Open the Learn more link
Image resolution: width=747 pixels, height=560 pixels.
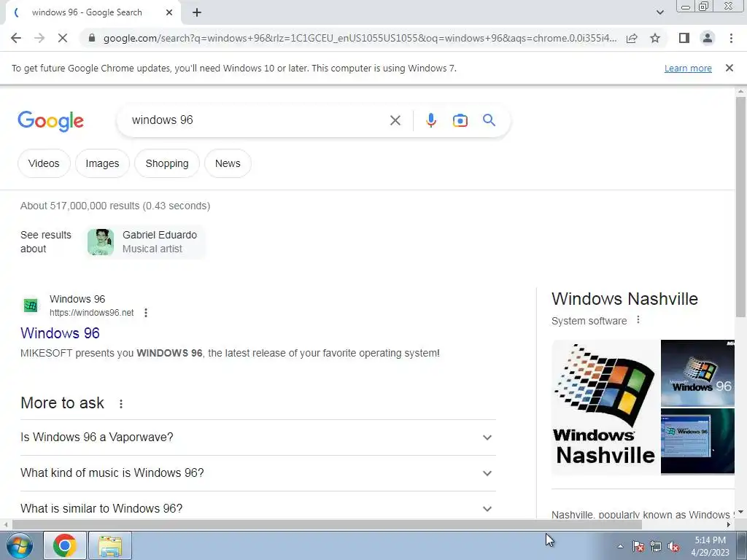[x=688, y=68]
